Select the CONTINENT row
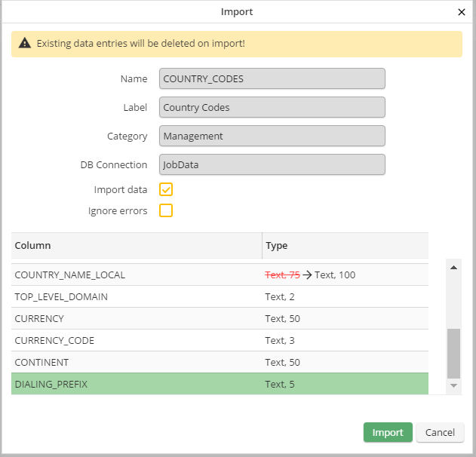Image resolution: width=476 pixels, height=457 pixels. click(220, 362)
